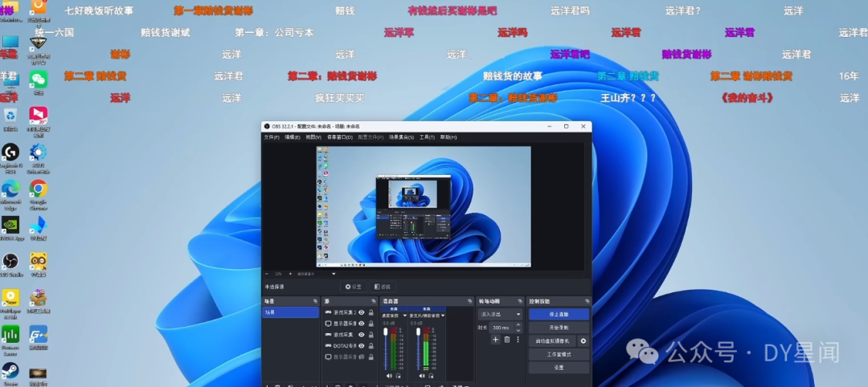
Task: Open the 工具(T) menu
Action: tap(427, 137)
